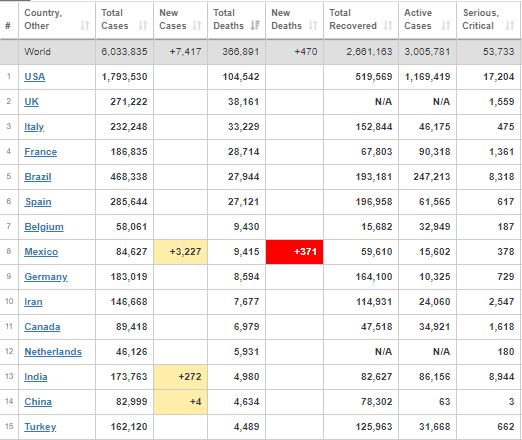Select Iran serious critical 2,547
Image resolution: width=522 pixels, height=440 pixels.
[501, 302]
